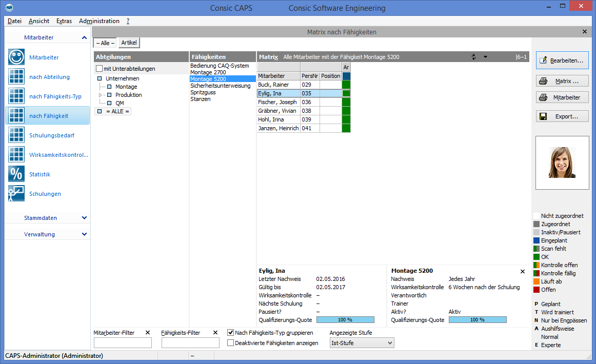The image size is (596, 364).
Task: Click the Mitarbeiter-Filter text field
Action: point(123,343)
